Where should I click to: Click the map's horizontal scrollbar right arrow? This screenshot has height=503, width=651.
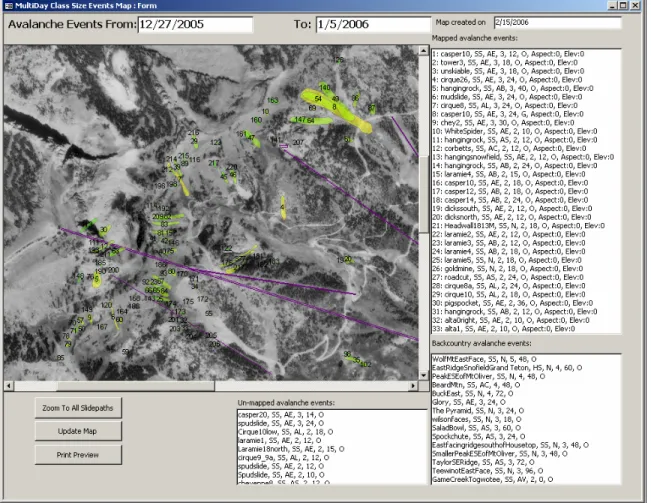[413, 386]
